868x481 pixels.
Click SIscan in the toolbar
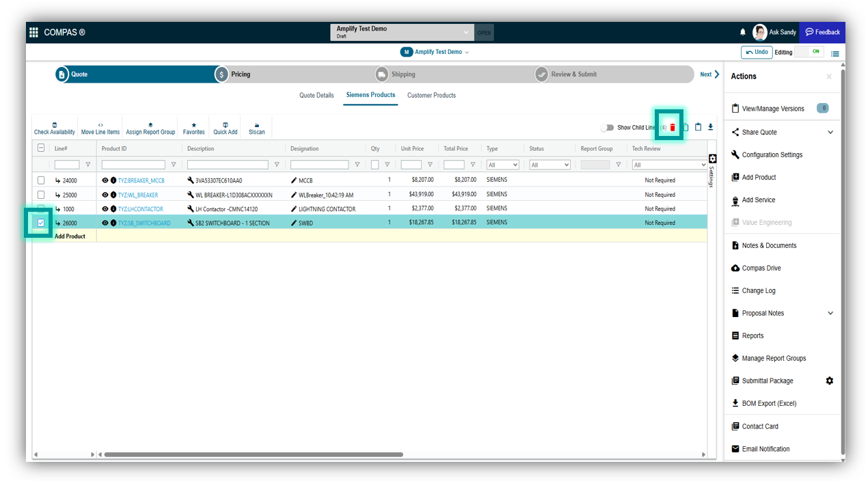click(x=257, y=128)
